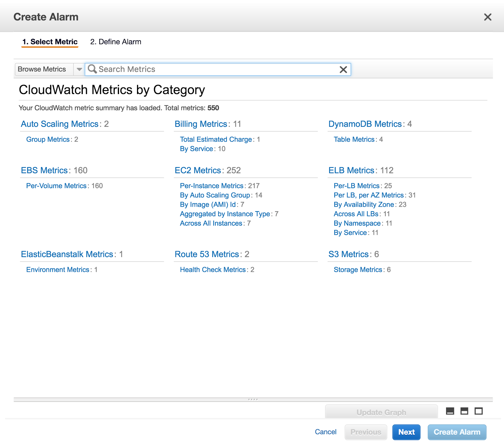Image resolution: width=504 pixels, height=444 pixels.
Task: Open DynamoDB Metrics category
Action: tap(365, 124)
